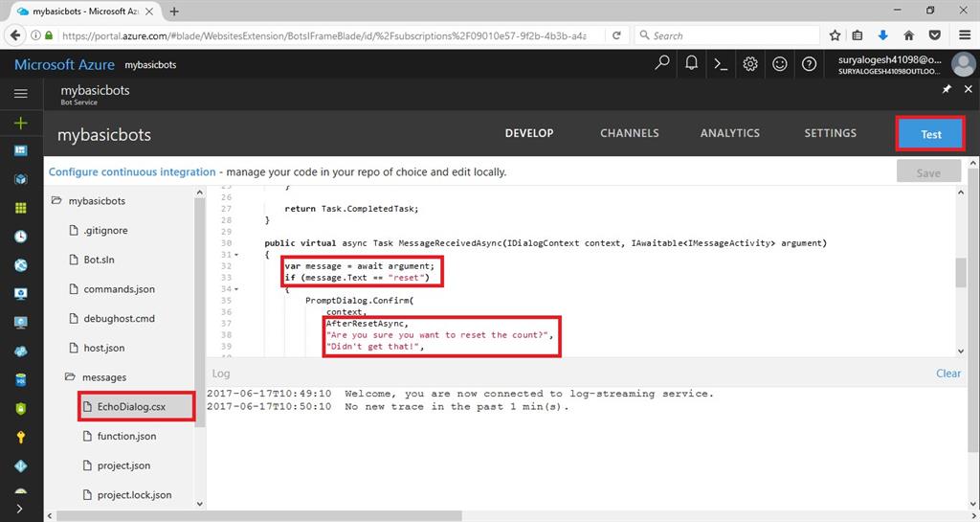The height and width of the screenshot is (522, 980).
Task: Send feedback via smiley icon
Action: coord(779,64)
